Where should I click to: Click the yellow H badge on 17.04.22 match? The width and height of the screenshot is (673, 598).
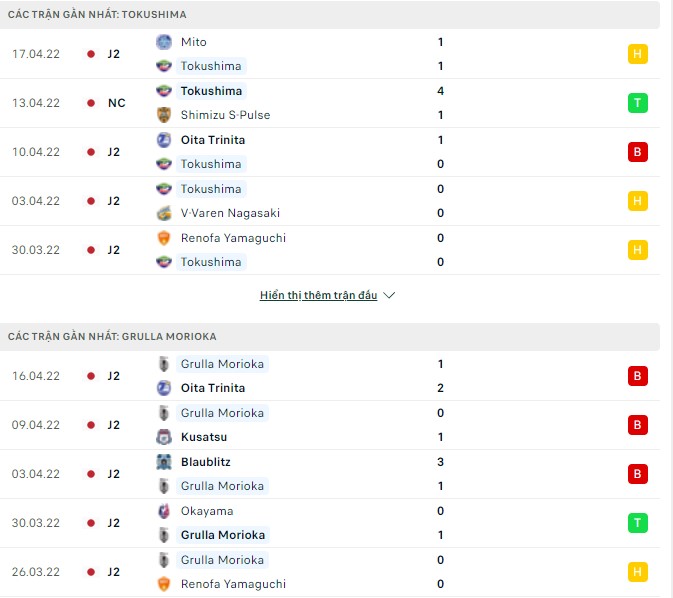tap(638, 54)
